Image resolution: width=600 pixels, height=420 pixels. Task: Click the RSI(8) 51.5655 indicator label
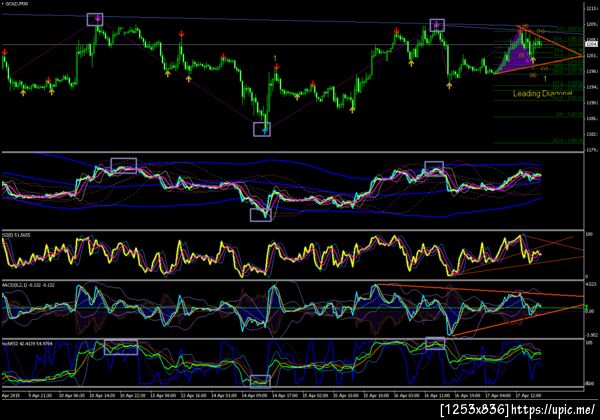16,235
